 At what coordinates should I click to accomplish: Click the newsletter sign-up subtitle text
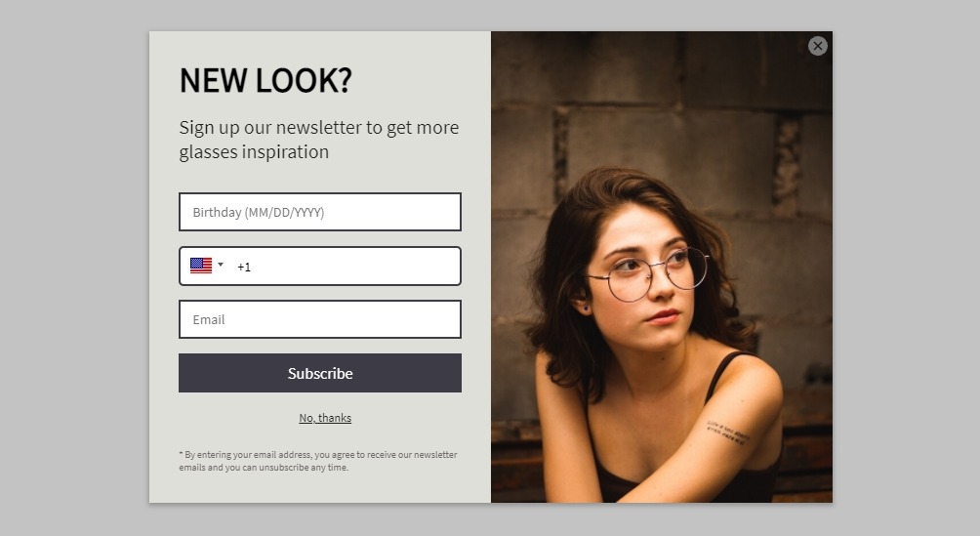319,140
